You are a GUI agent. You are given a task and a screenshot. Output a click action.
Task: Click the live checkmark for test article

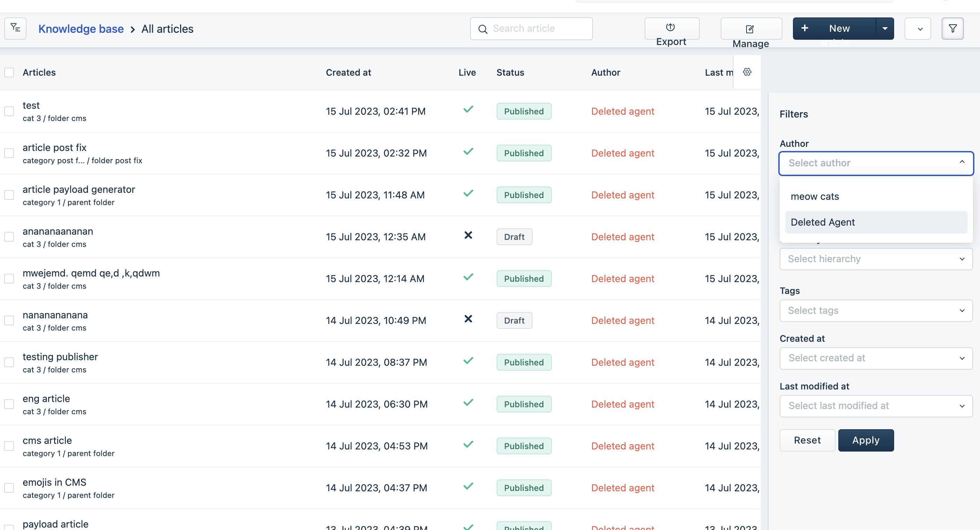468,109
